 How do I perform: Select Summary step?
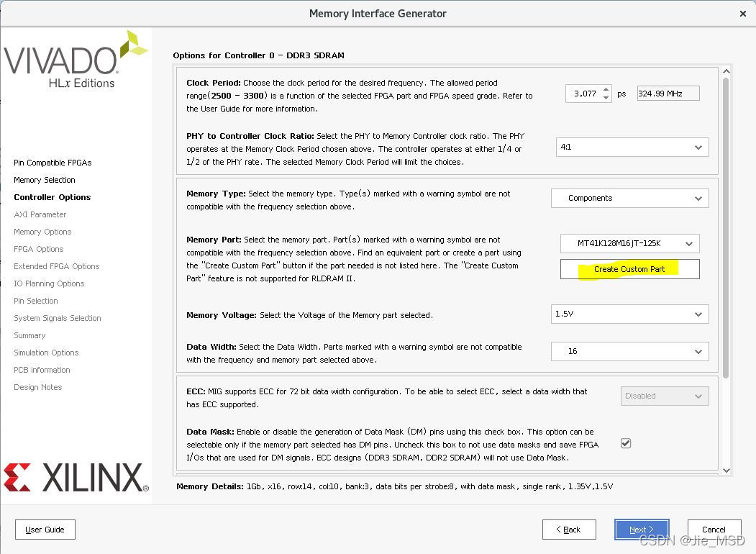(x=29, y=335)
